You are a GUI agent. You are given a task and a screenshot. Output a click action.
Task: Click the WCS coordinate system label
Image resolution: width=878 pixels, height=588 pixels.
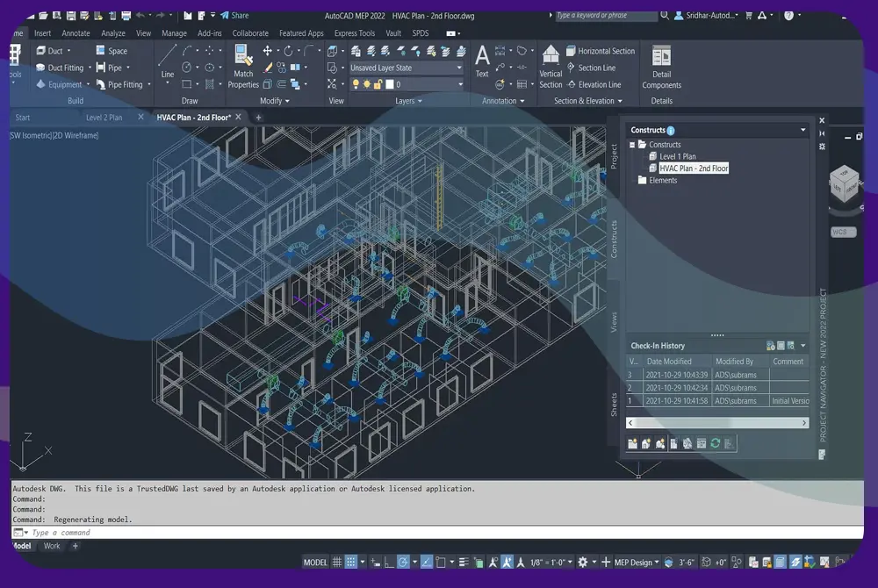pyautogui.click(x=843, y=233)
